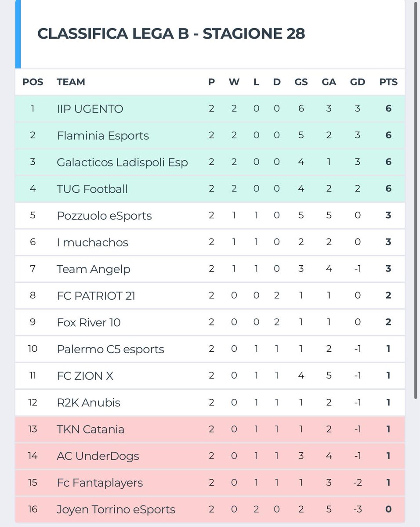Select the GA column header
The image size is (420, 527).
(x=329, y=82)
